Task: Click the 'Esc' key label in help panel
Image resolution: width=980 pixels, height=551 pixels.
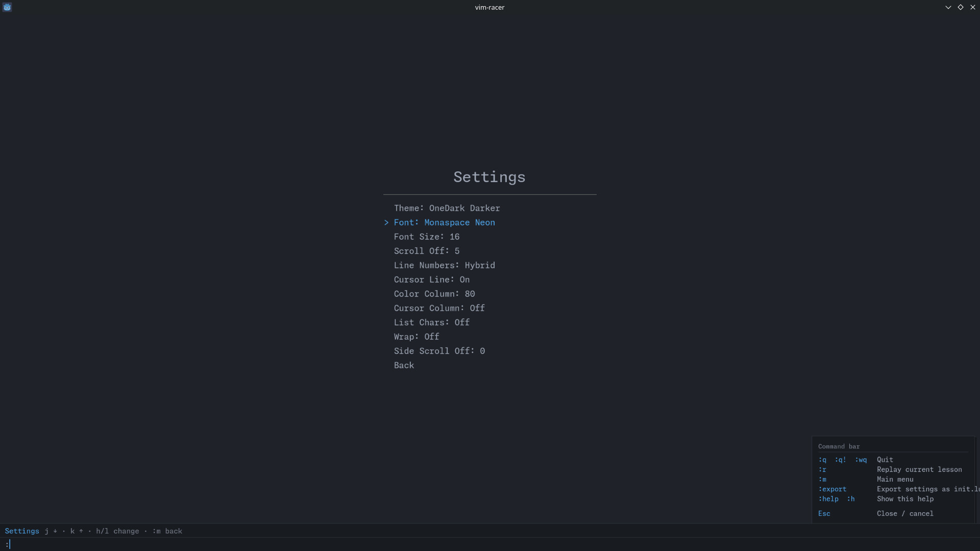Action: pyautogui.click(x=824, y=514)
